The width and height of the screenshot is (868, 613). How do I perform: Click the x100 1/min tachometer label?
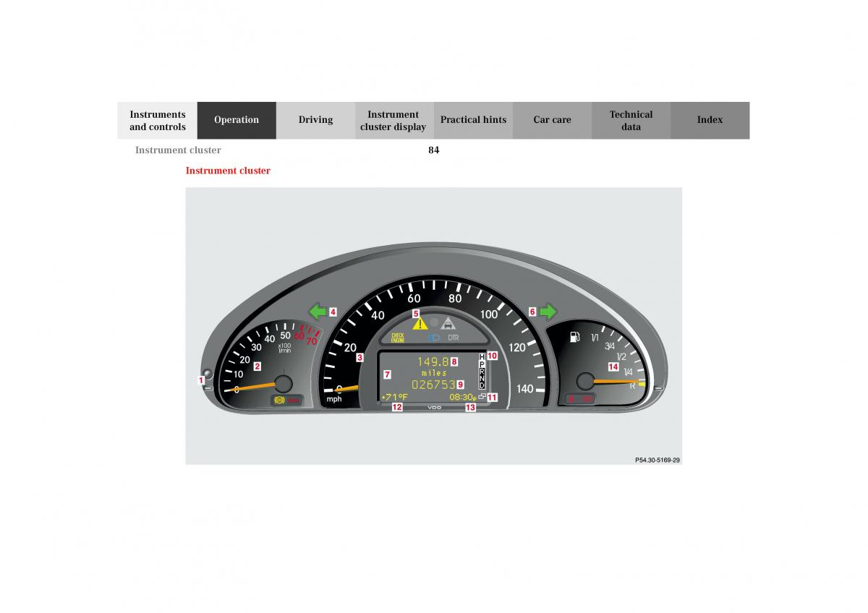pyautogui.click(x=284, y=348)
